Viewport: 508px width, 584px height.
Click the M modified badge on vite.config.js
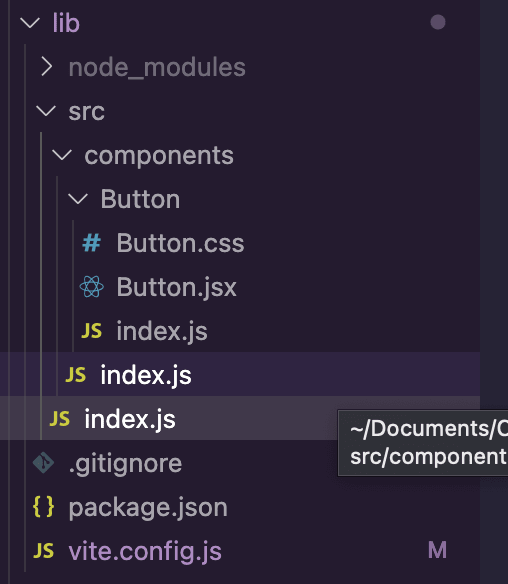click(437, 550)
